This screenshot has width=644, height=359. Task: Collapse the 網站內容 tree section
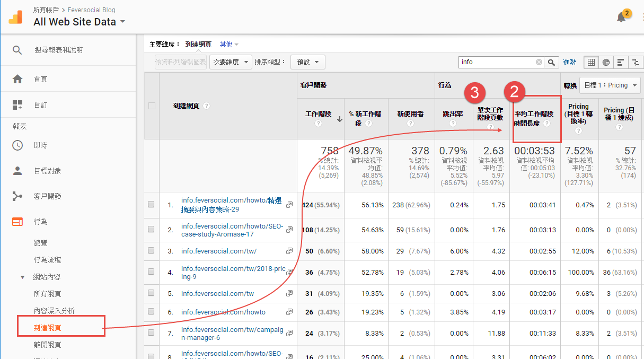22,277
